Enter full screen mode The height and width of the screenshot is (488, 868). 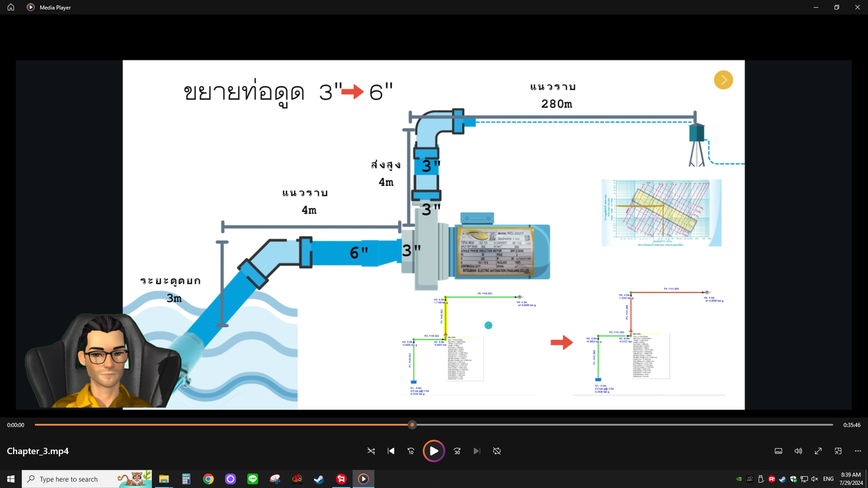(x=818, y=451)
